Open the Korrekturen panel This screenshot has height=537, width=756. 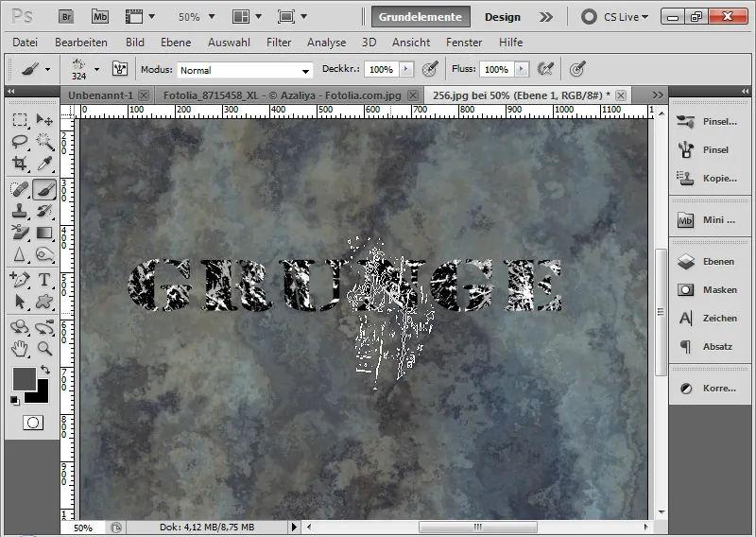709,389
